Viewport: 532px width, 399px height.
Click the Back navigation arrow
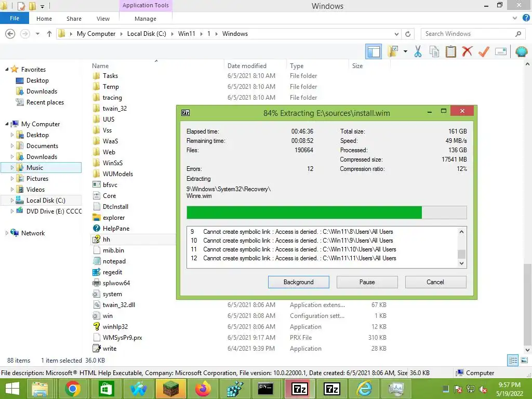pos(10,34)
